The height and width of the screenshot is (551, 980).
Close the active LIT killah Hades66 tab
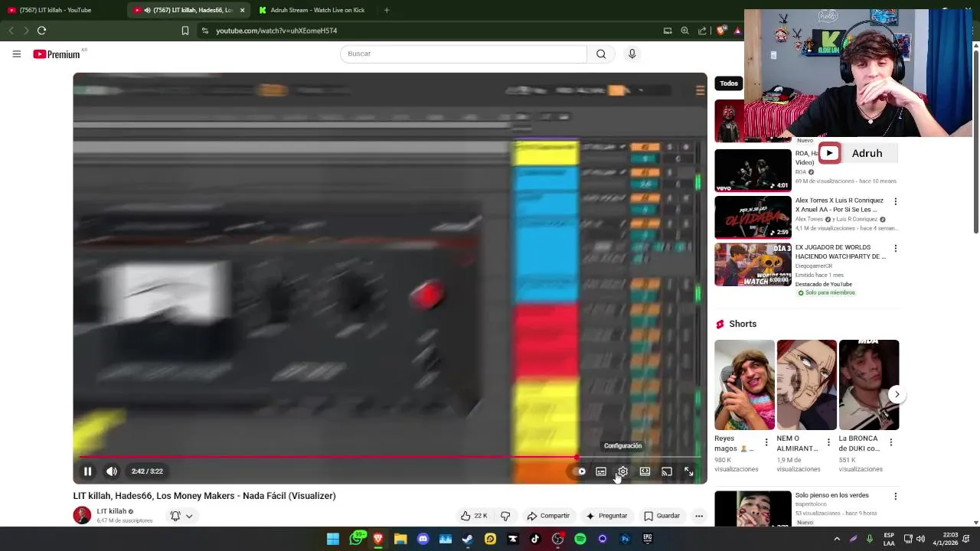tap(242, 10)
